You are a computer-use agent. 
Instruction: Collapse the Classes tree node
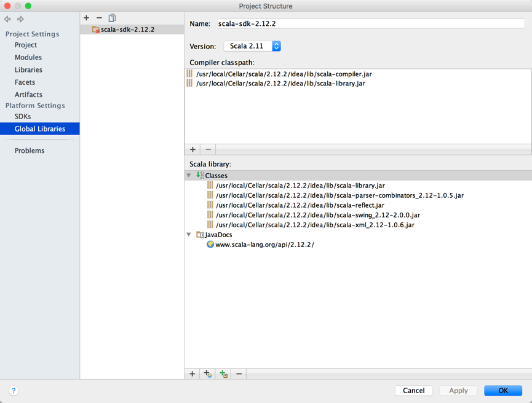pos(189,176)
